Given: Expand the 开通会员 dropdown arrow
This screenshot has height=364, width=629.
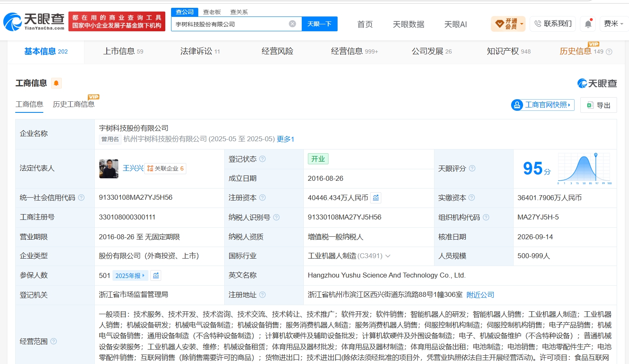Looking at the screenshot, I should coord(522,24).
